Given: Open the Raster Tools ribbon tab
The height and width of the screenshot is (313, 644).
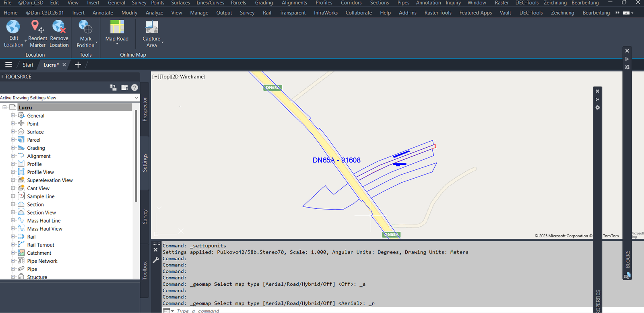Looking at the screenshot, I should 438,13.
